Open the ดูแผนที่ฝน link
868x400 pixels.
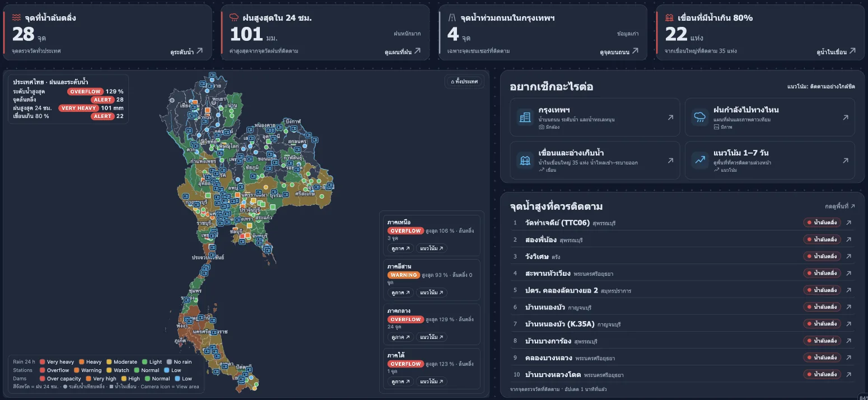point(403,51)
